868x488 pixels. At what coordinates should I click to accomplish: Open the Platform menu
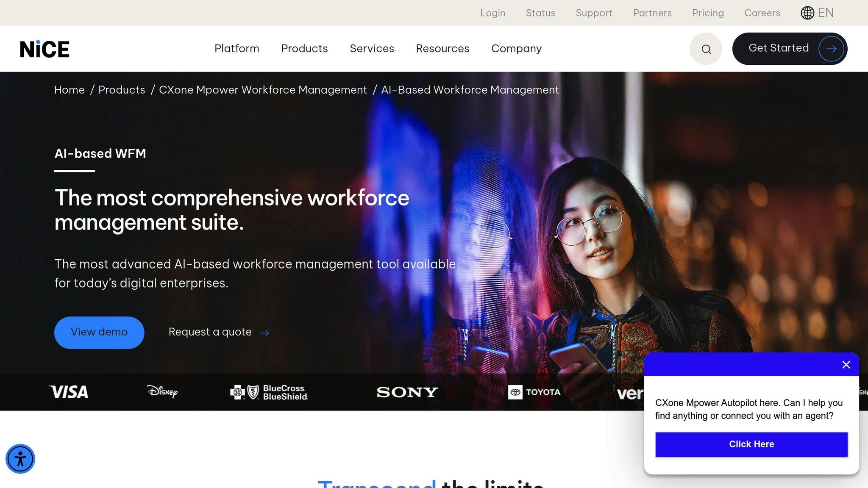237,49
